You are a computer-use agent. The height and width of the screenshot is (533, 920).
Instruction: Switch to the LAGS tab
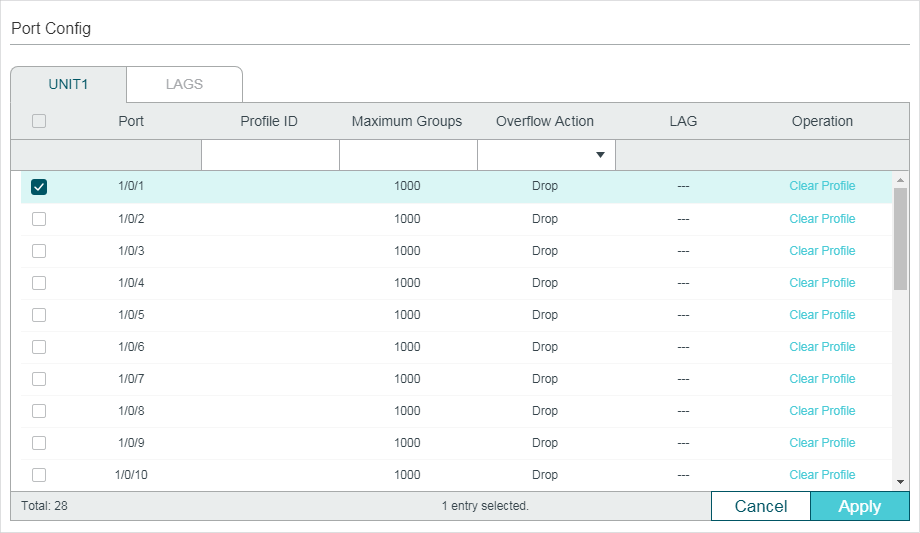tap(184, 84)
